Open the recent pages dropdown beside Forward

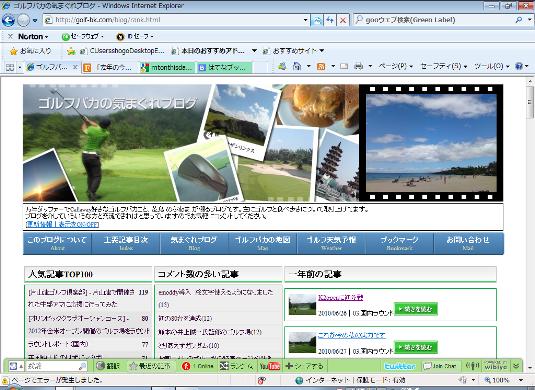35,20
